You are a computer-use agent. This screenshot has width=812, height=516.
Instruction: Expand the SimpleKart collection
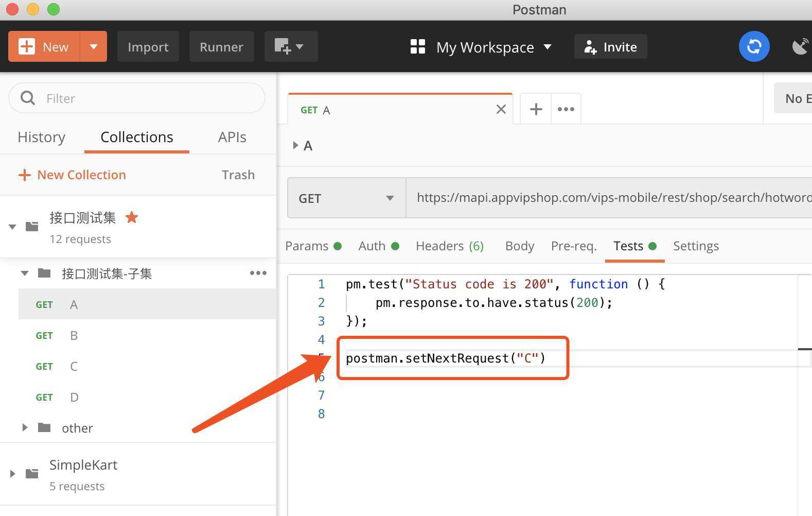[12, 474]
